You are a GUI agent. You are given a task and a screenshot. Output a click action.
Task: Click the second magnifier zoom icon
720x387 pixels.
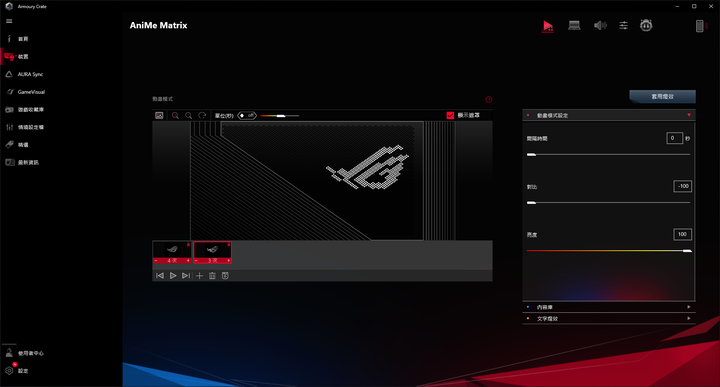pyautogui.click(x=189, y=116)
